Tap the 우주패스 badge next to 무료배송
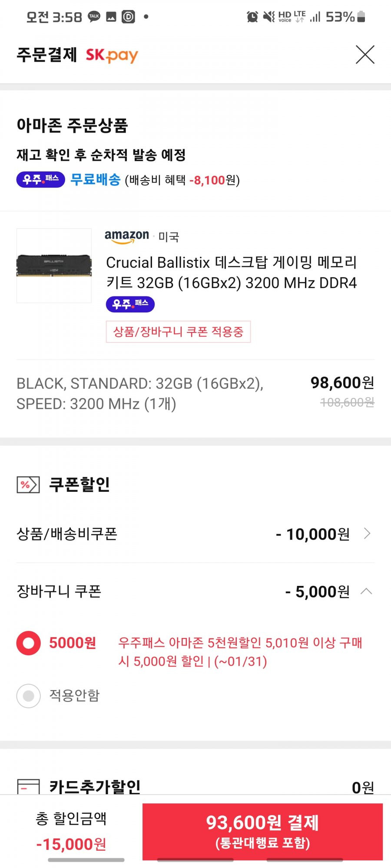The height and width of the screenshot is (868, 391). point(41,179)
